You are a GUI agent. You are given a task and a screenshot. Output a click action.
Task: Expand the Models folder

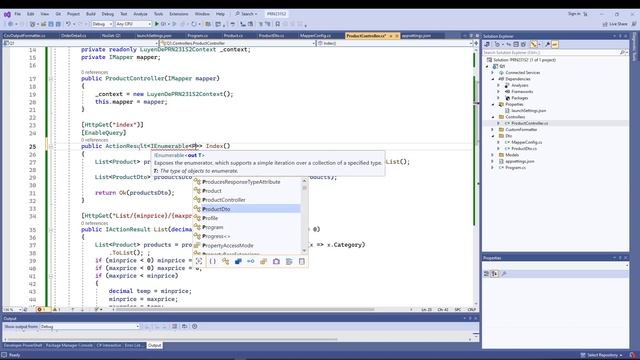(x=493, y=155)
